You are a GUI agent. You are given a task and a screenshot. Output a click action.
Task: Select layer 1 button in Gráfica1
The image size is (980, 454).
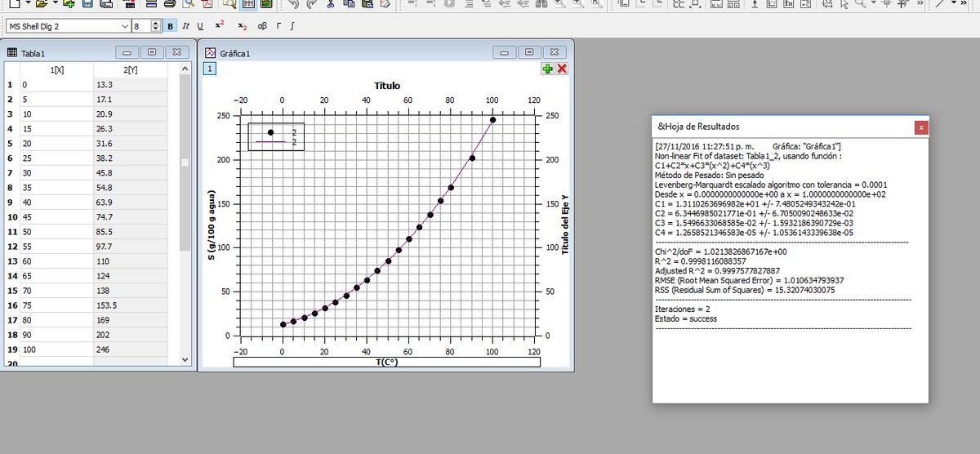[x=210, y=69]
